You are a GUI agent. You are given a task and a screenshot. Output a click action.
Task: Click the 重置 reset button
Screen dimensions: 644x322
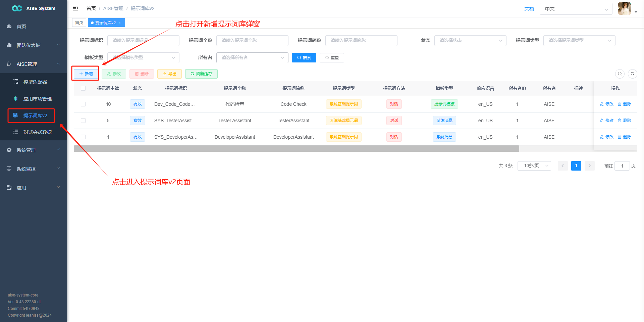(x=332, y=58)
